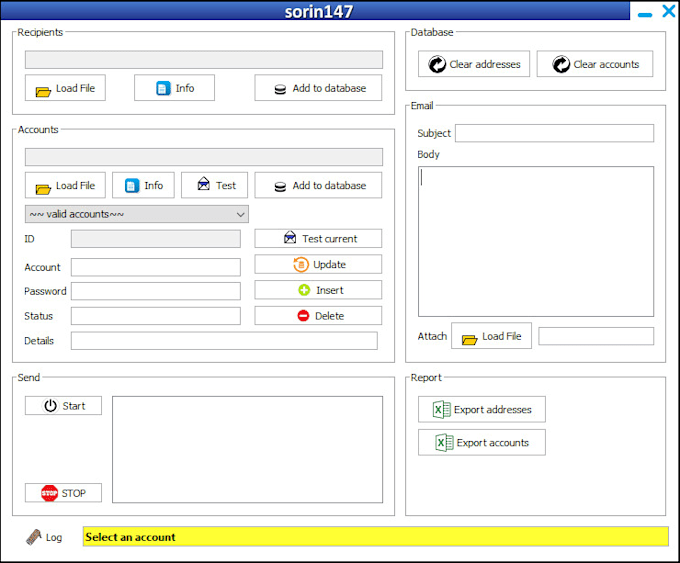680x563 pixels.
Task: Focus the Password input field
Action: [156, 291]
